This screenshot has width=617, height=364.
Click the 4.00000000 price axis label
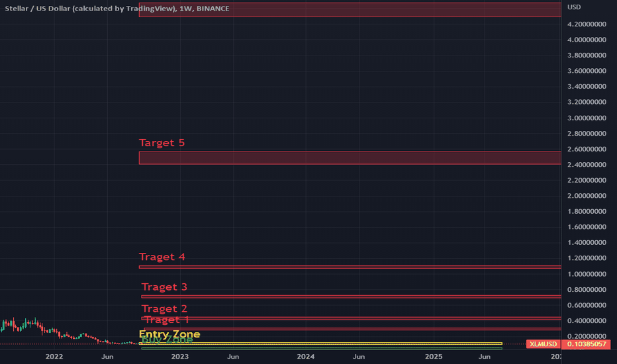coord(587,40)
